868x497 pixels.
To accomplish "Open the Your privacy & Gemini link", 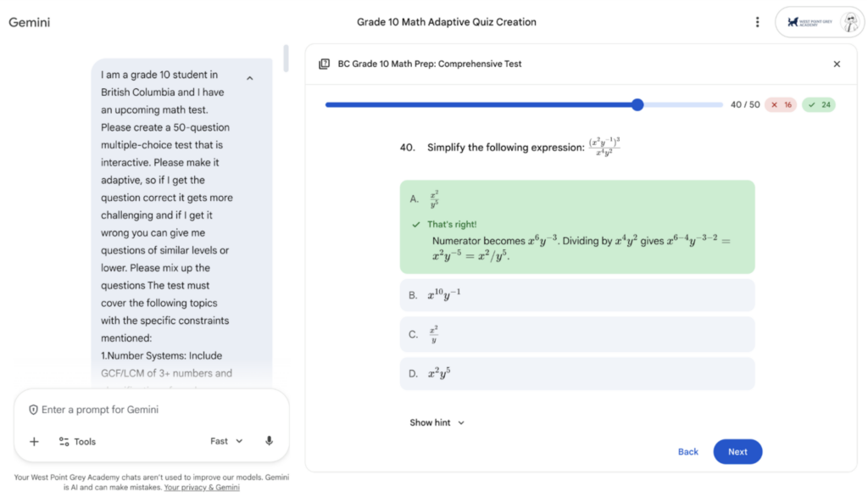I will (x=202, y=488).
